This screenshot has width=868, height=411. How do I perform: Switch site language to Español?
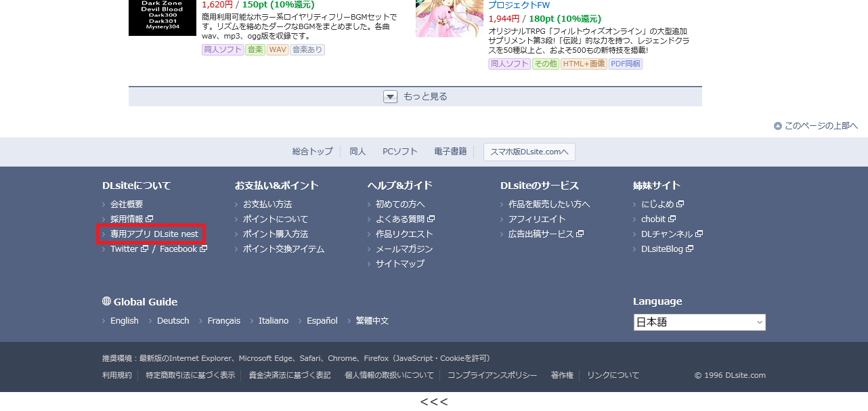point(322,320)
